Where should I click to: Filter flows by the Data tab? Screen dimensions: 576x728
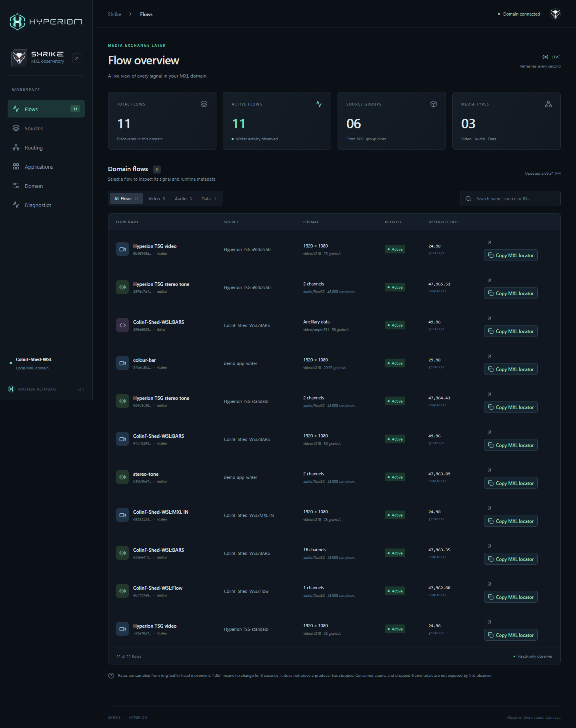pyautogui.click(x=209, y=199)
